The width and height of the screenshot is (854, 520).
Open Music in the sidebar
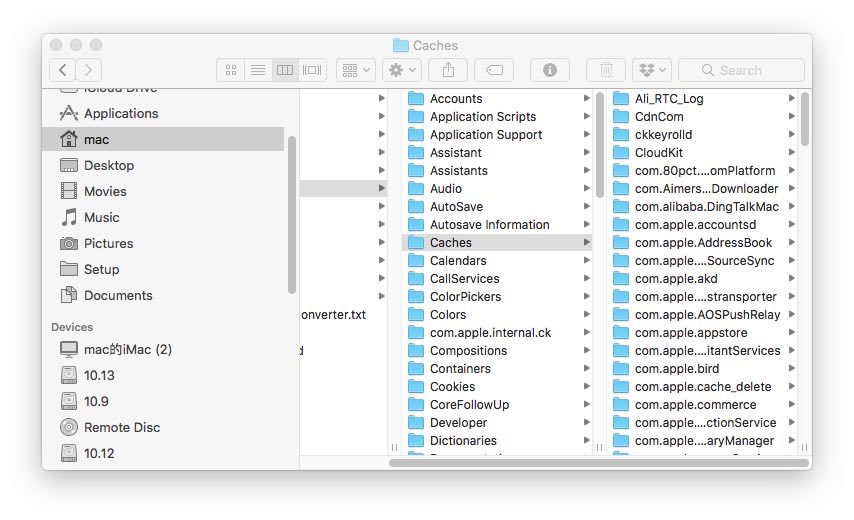163,217
